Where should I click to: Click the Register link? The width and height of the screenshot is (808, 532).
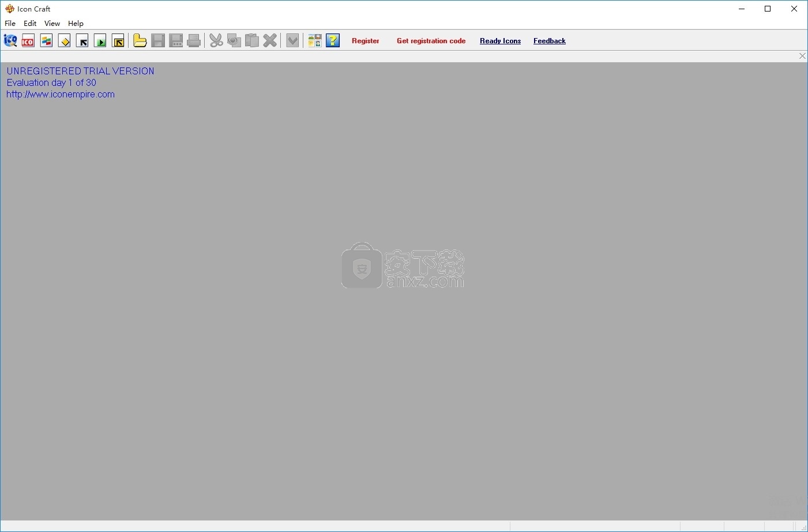pos(366,41)
